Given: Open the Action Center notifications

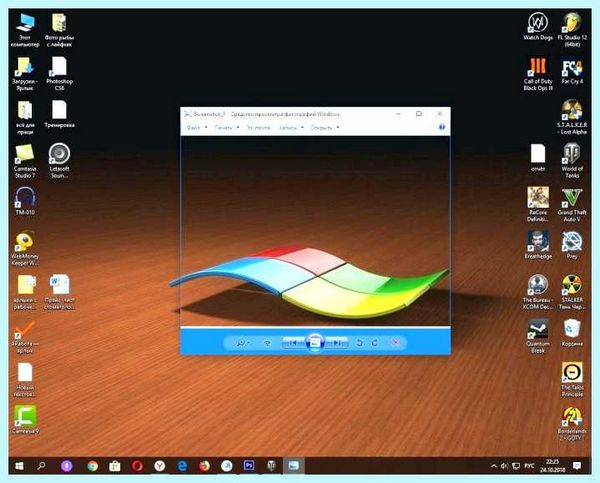Looking at the screenshot, I should click(x=577, y=466).
